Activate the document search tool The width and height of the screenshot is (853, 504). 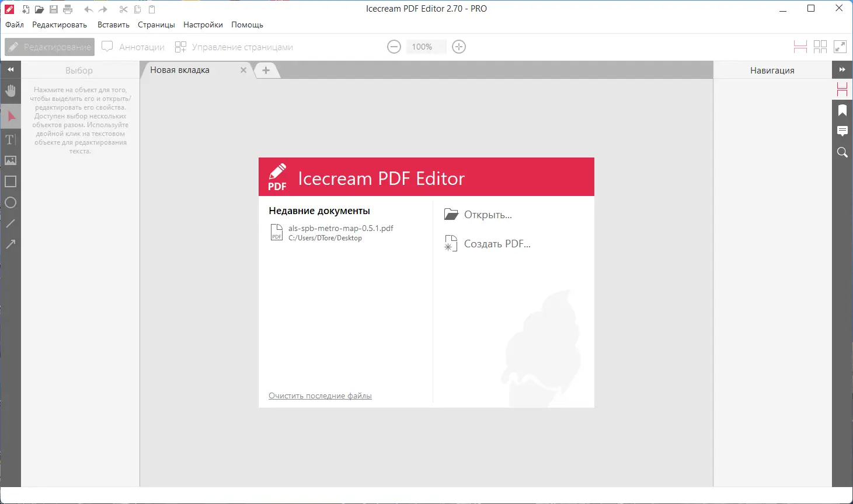tap(842, 152)
